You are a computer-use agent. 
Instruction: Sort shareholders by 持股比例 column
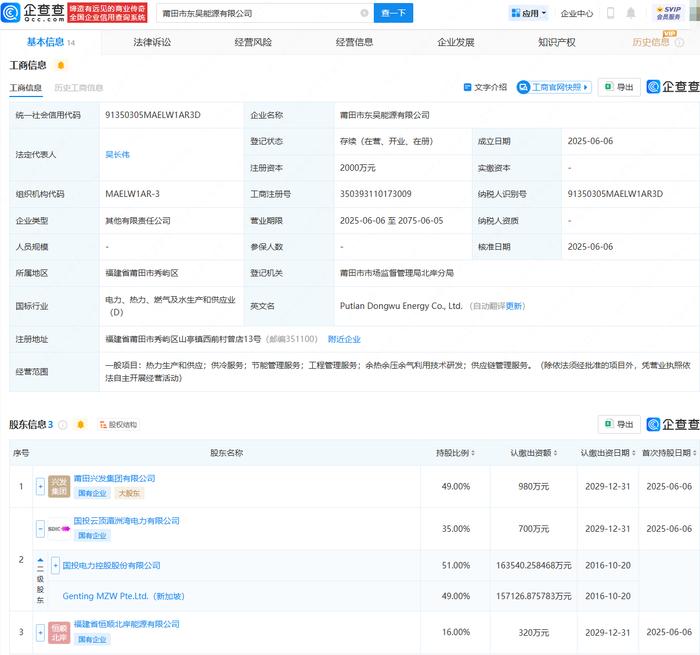(x=455, y=453)
